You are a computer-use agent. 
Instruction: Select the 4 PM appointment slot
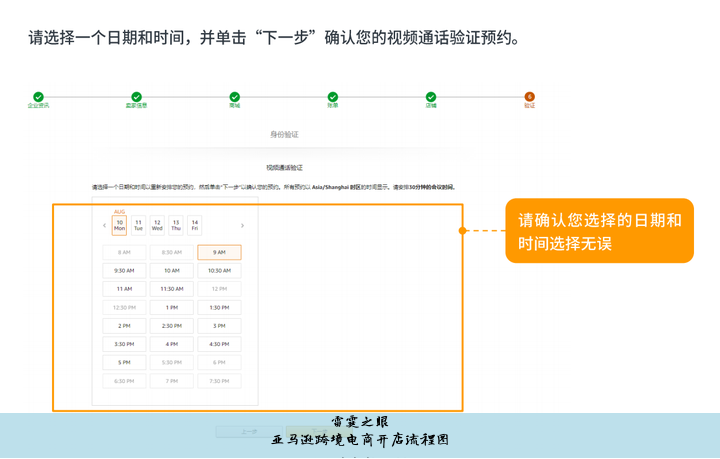(x=172, y=344)
